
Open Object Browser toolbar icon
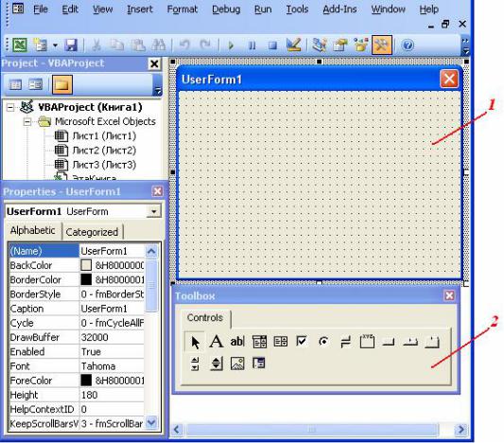(361, 44)
